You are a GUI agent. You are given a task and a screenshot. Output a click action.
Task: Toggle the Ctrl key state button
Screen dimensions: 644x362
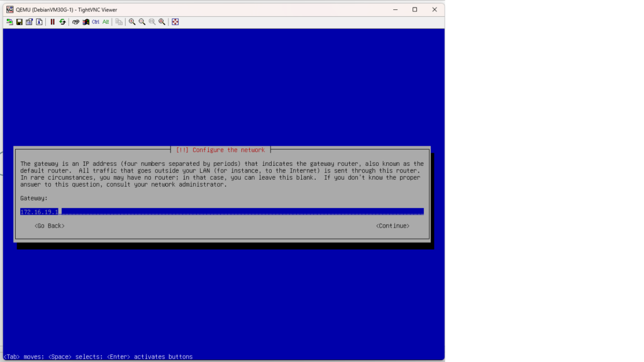96,22
